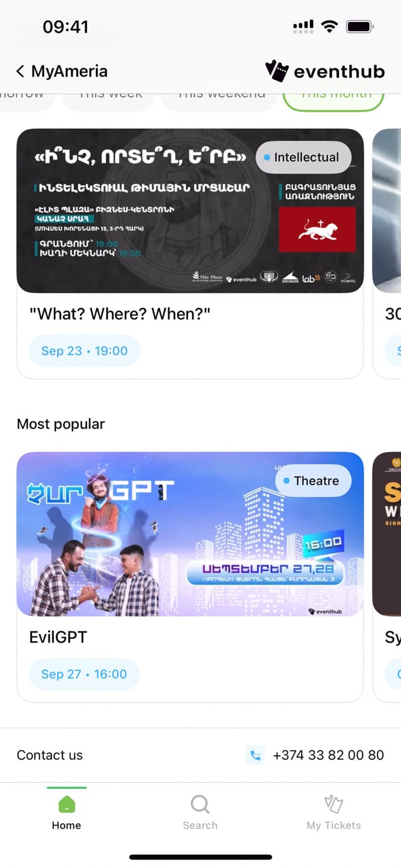Screen dimensions: 401x868
Task: Tap the back chevron next to MyAmeria
Action: (x=21, y=71)
